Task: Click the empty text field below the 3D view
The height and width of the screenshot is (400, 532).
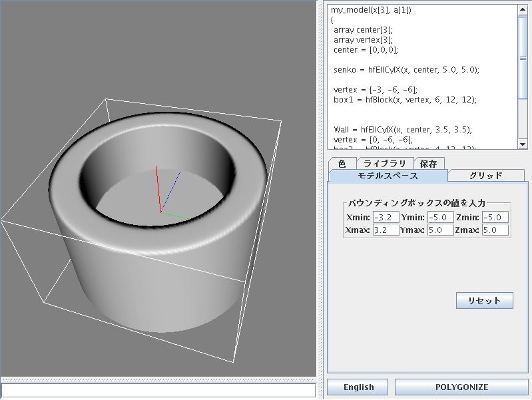Action: pyautogui.click(x=158, y=390)
